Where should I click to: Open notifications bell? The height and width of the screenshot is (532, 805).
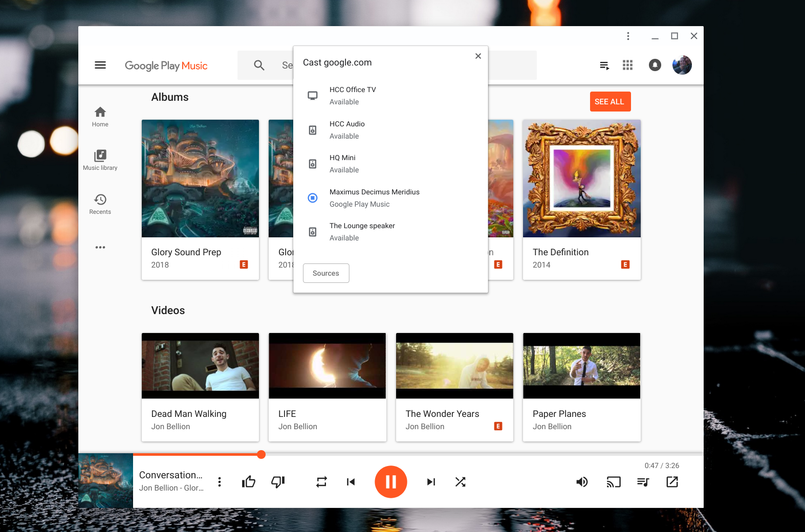pyautogui.click(x=655, y=65)
